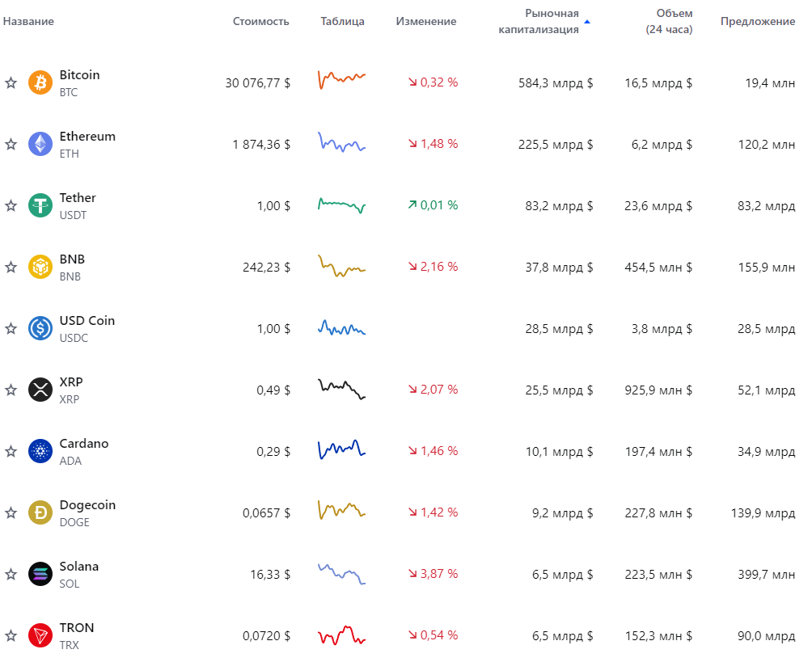Click the Cardano coin logo
The height and width of the screenshot is (662, 812).
[40, 451]
